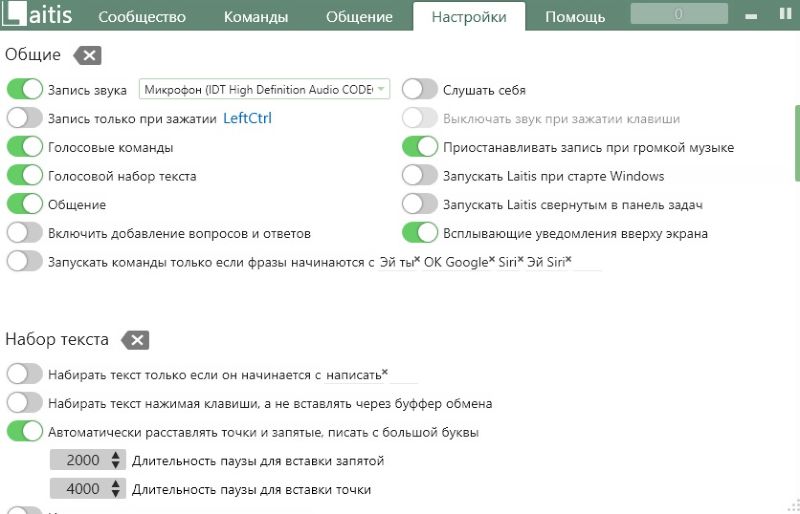This screenshot has width=800, height=514.
Task: Open the Помощь tab
Action: pos(575,17)
